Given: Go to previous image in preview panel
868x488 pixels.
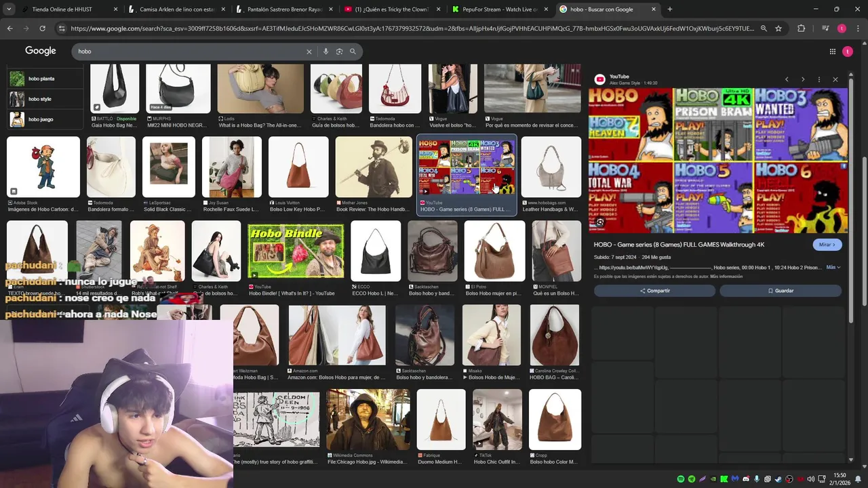Looking at the screenshot, I should 787,79.
